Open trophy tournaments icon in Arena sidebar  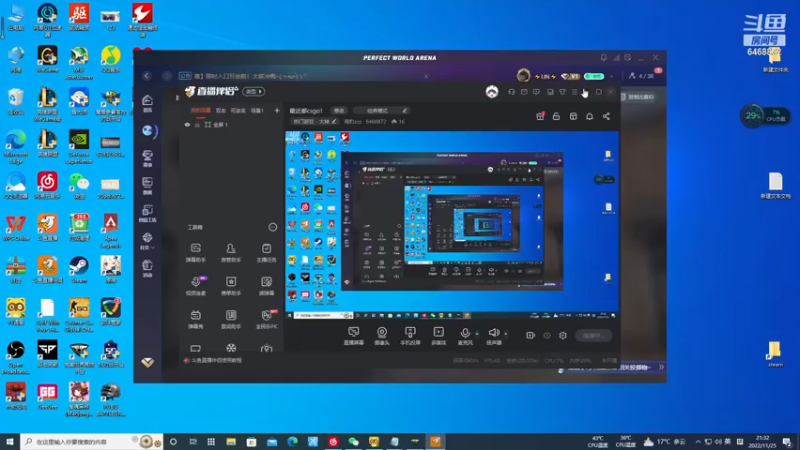tap(147, 159)
